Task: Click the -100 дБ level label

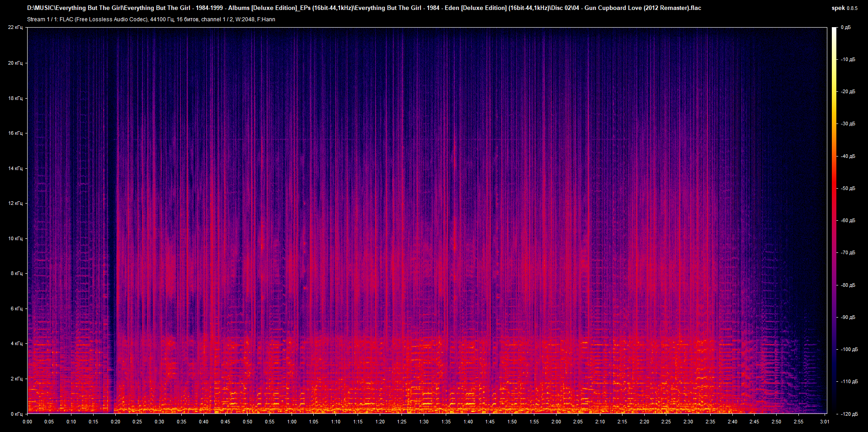Action: tap(849, 350)
